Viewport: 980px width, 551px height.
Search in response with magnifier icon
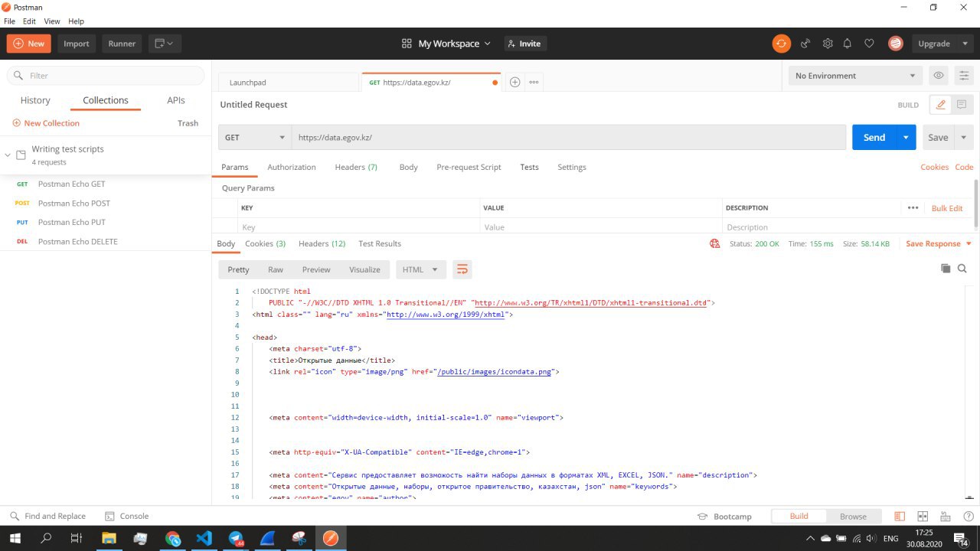click(x=962, y=269)
